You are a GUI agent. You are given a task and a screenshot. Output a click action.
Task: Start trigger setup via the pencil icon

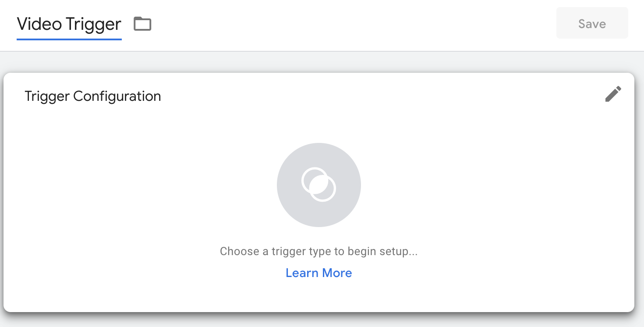(613, 94)
